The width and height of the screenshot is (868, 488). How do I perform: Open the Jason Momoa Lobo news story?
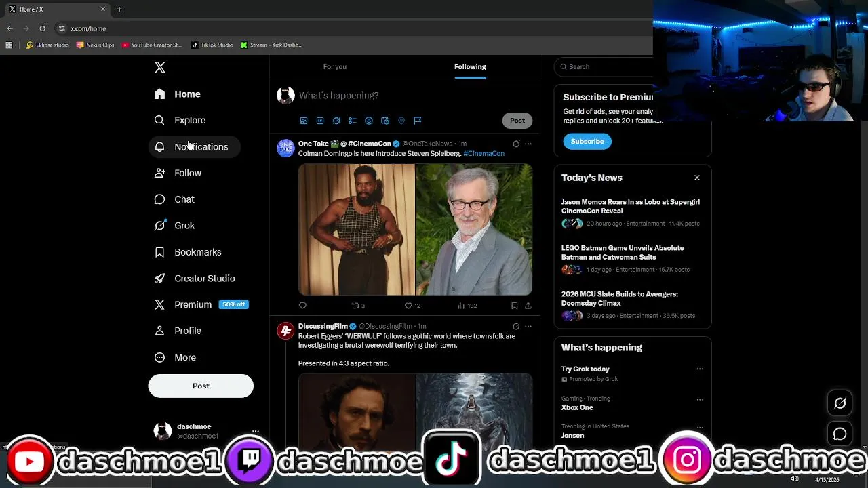coord(632,213)
